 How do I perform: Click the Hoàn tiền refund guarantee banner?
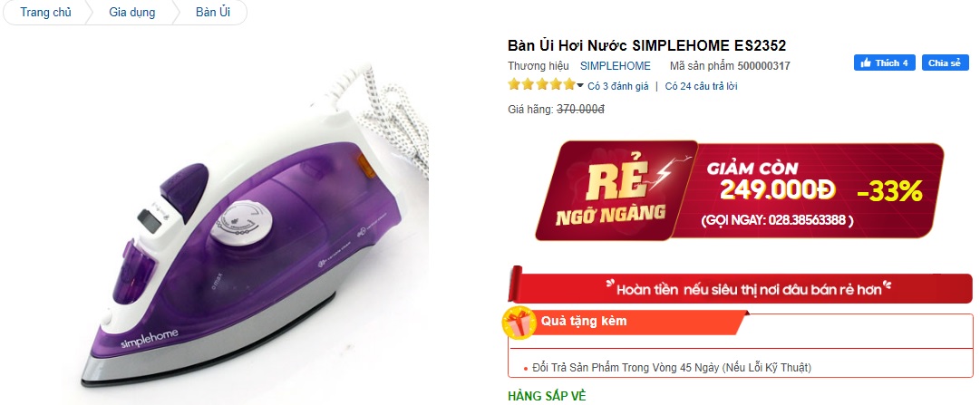click(x=742, y=289)
